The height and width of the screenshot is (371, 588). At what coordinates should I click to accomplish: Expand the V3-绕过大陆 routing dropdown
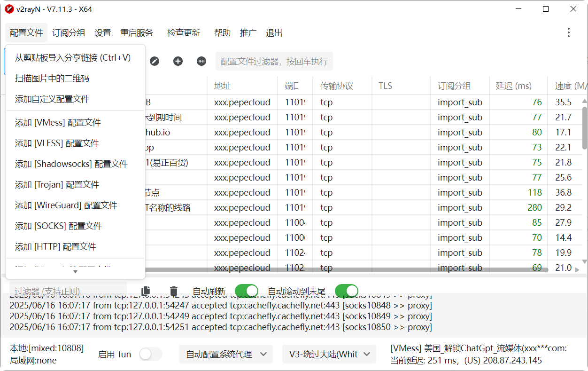pos(329,354)
